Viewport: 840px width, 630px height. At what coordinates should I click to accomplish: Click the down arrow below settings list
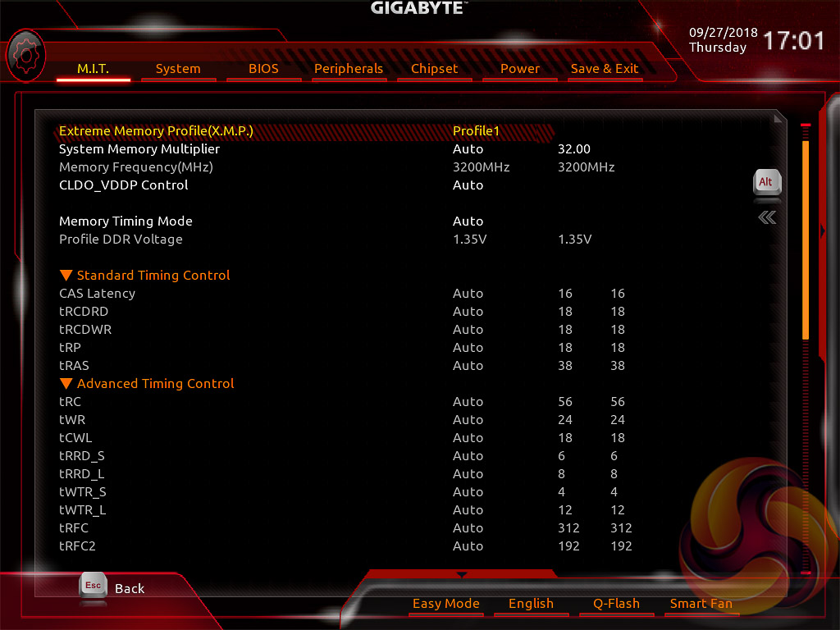pos(462,574)
